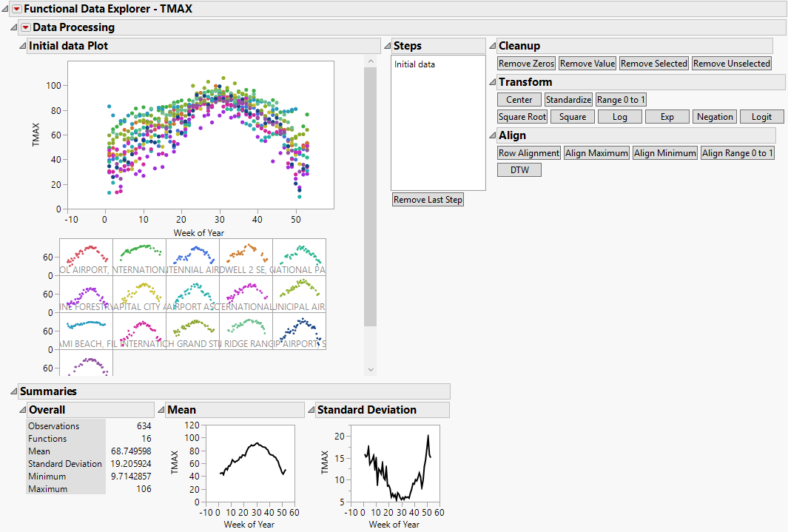Apply the Square Root transform
788x532 pixels.
(522, 117)
